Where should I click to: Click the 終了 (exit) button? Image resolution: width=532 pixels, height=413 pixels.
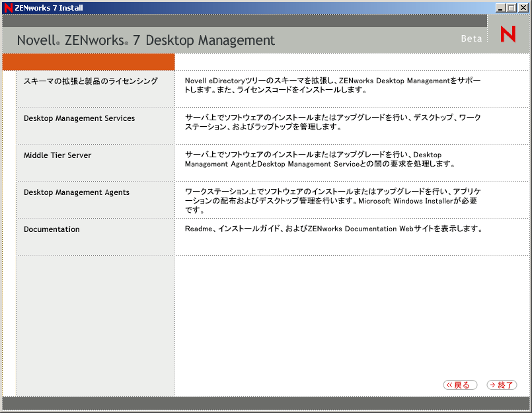point(502,385)
